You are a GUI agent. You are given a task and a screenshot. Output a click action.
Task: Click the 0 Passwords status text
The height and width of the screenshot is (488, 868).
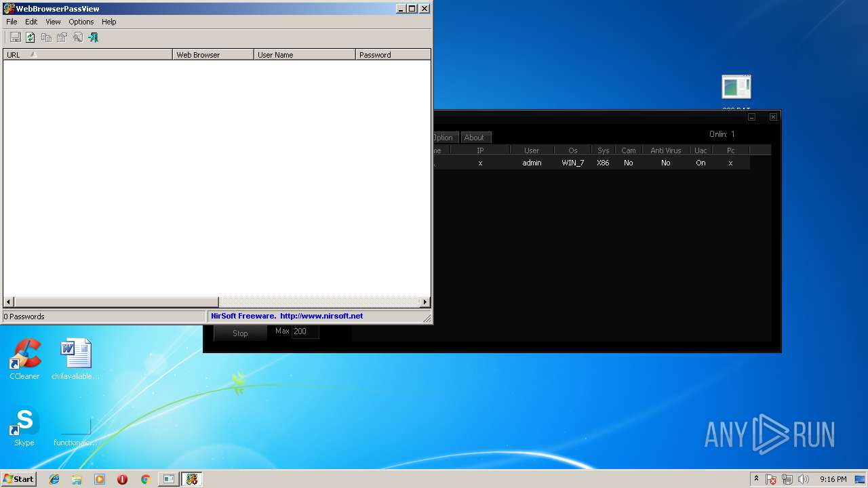coord(24,317)
